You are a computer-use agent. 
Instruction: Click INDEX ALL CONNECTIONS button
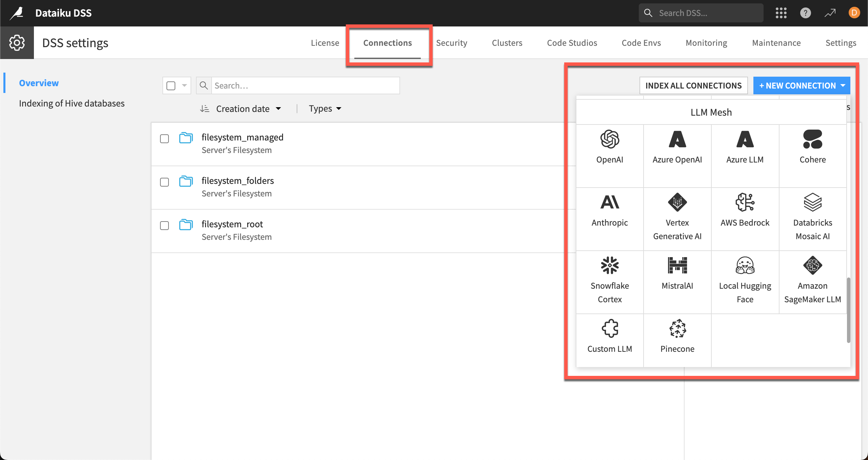click(x=694, y=85)
